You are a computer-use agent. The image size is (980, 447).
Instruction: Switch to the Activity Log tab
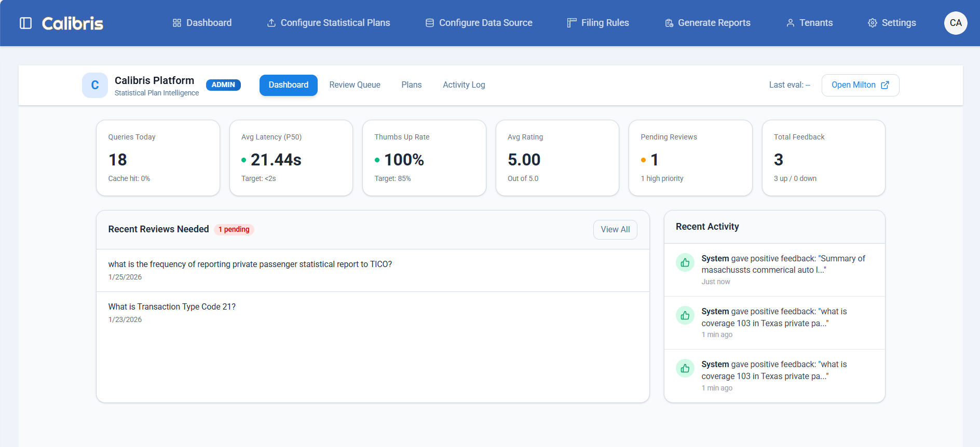pos(464,85)
